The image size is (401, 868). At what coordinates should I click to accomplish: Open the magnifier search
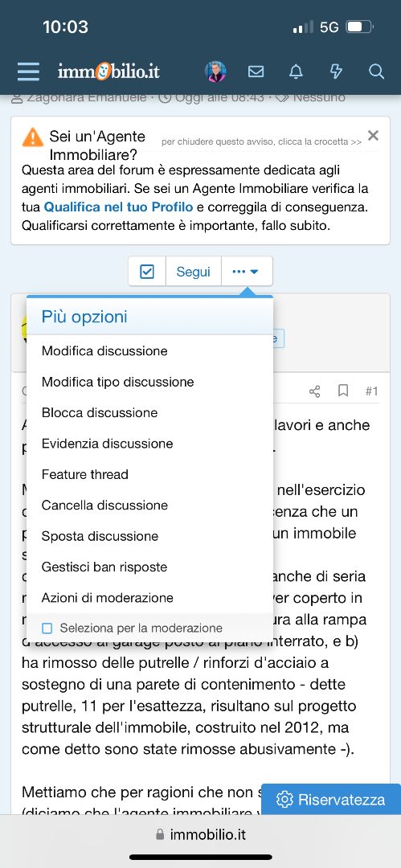point(376,72)
